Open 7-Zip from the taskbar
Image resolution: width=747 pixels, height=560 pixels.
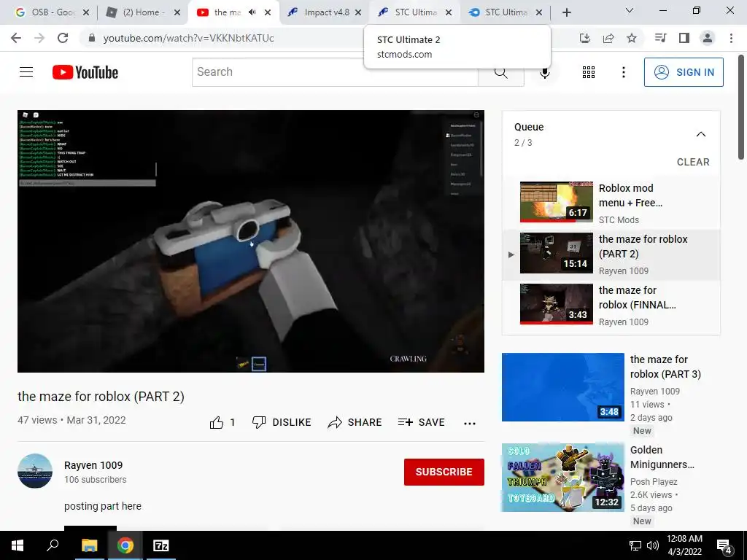pos(161,545)
